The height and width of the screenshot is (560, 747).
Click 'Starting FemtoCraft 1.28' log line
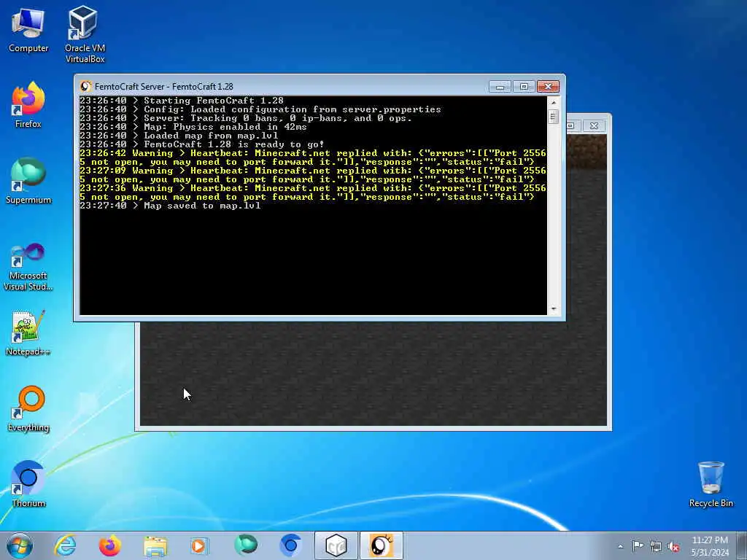coord(182,101)
